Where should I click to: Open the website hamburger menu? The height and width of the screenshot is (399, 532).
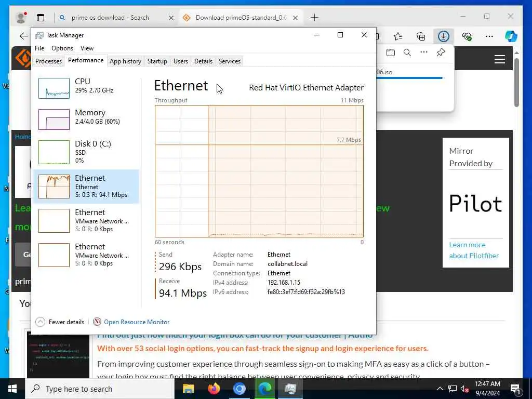499,59
